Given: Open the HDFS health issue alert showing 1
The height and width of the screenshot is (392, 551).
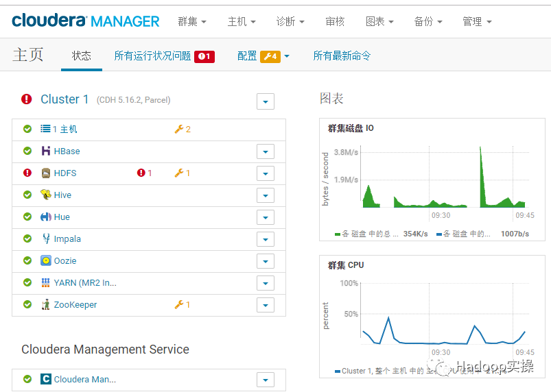Looking at the screenshot, I should tap(144, 173).
